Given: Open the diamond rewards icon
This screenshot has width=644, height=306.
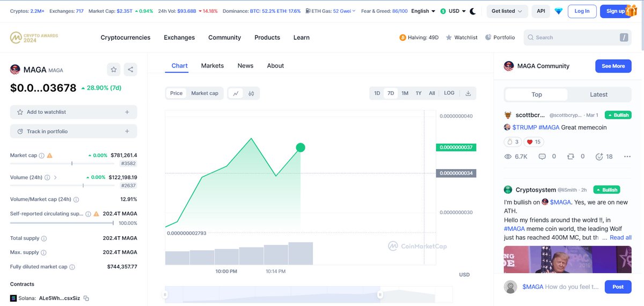Looking at the screenshot, I should tap(558, 11).
